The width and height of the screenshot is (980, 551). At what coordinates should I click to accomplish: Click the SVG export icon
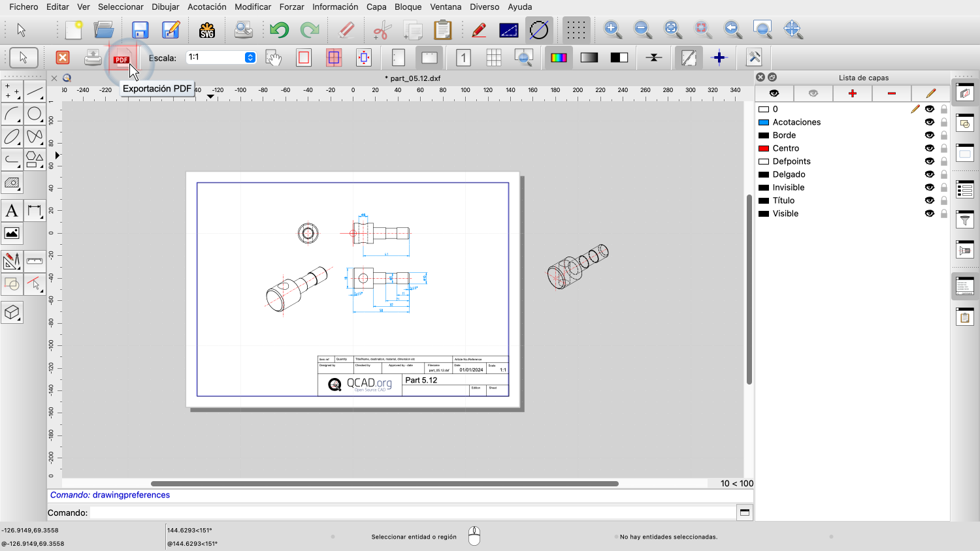(x=207, y=30)
